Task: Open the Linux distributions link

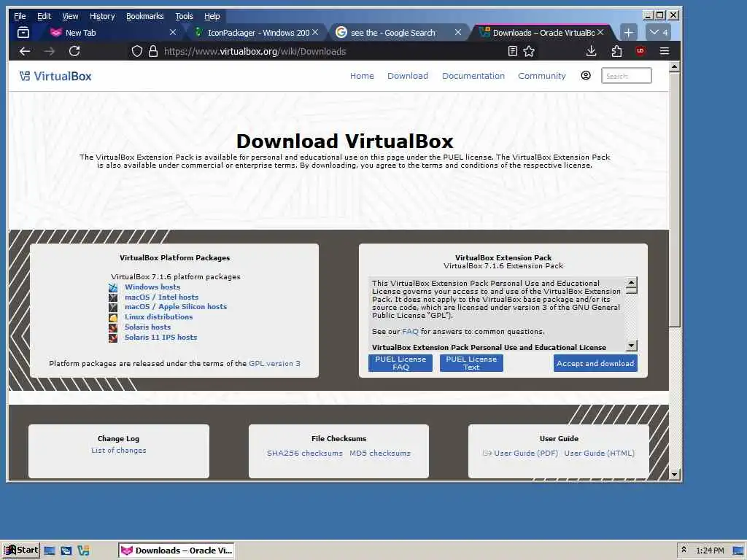Action: [x=158, y=317]
